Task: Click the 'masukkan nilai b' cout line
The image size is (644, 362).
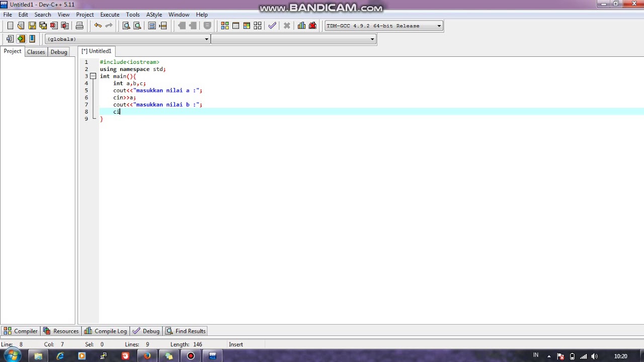Action: [157, 105]
